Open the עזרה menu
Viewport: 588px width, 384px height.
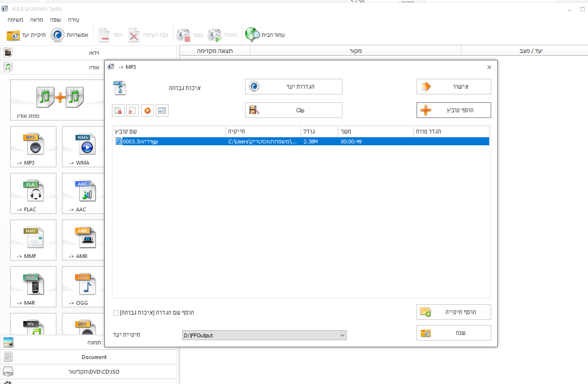point(73,20)
